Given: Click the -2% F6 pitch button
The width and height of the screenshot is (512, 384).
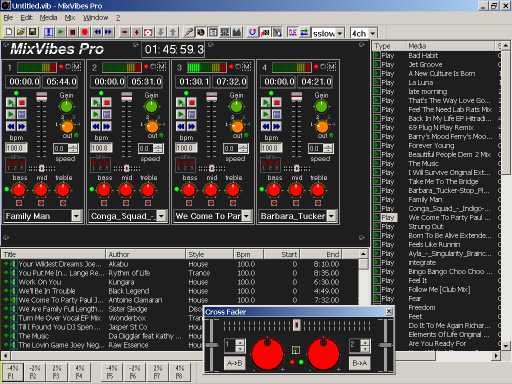Looking at the screenshot, I should 134,372.
